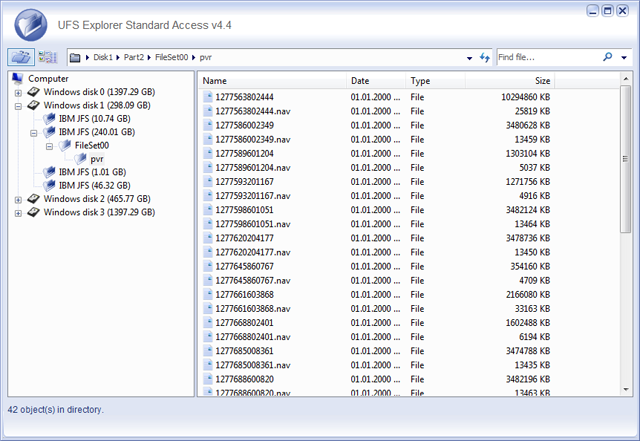The image size is (640, 441).
Task: Select file 1277661603868
Action: click(244, 294)
